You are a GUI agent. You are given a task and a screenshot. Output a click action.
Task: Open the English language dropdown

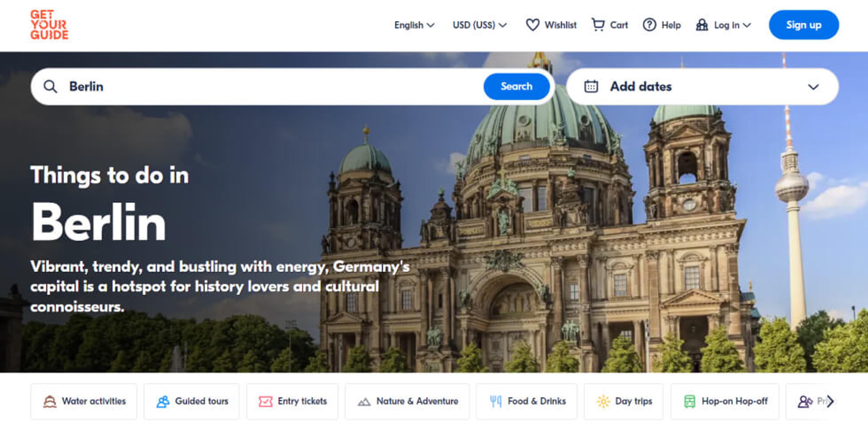click(414, 25)
